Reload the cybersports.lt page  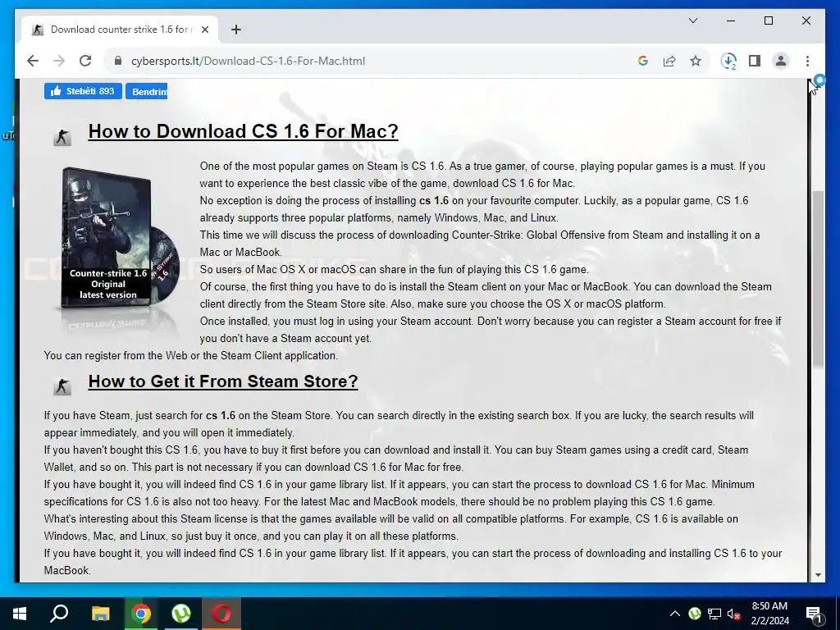click(x=85, y=61)
